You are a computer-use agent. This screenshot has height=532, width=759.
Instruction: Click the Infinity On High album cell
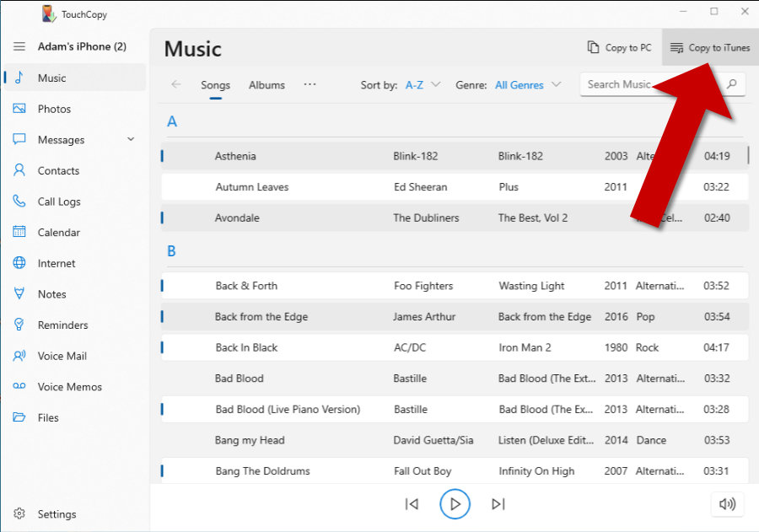[536, 471]
